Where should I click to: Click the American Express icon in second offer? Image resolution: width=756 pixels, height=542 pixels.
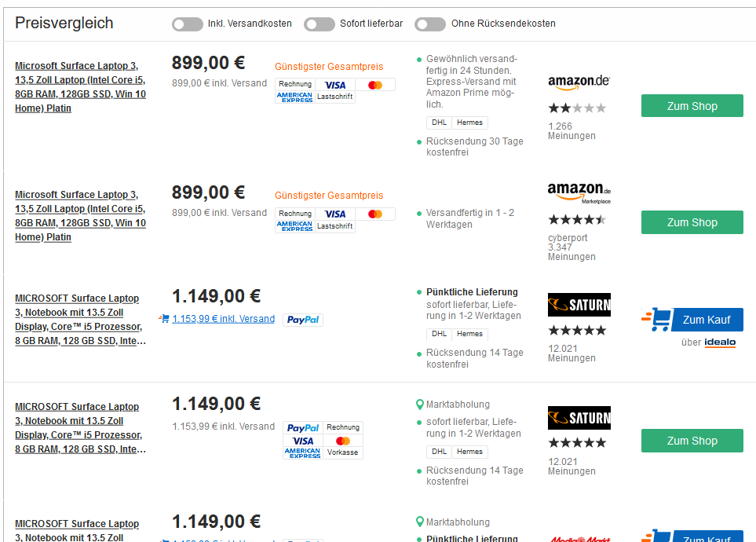pos(295,226)
